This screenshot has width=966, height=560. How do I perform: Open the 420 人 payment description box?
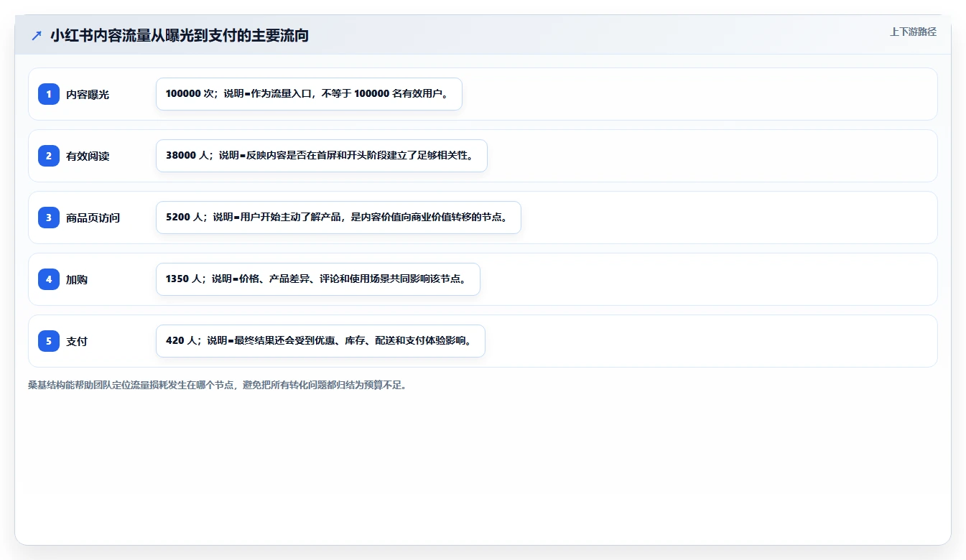click(x=320, y=341)
